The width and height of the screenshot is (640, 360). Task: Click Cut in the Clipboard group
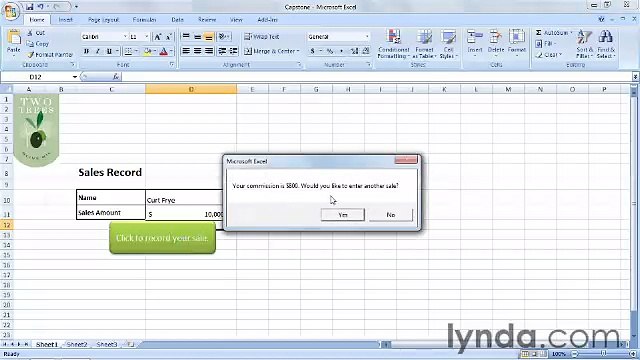(36, 33)
